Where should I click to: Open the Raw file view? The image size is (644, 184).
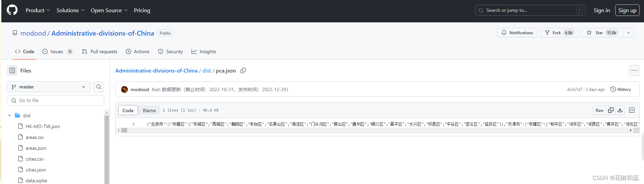(599, 110)
